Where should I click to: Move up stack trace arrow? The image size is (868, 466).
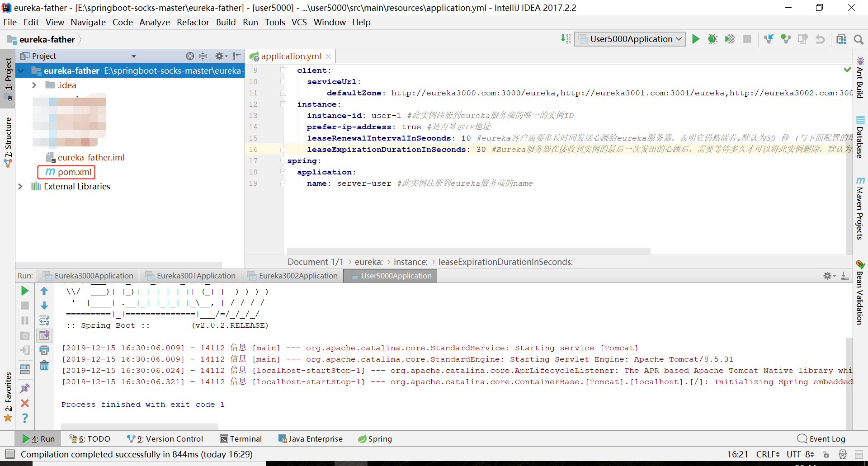pos(44,291)
